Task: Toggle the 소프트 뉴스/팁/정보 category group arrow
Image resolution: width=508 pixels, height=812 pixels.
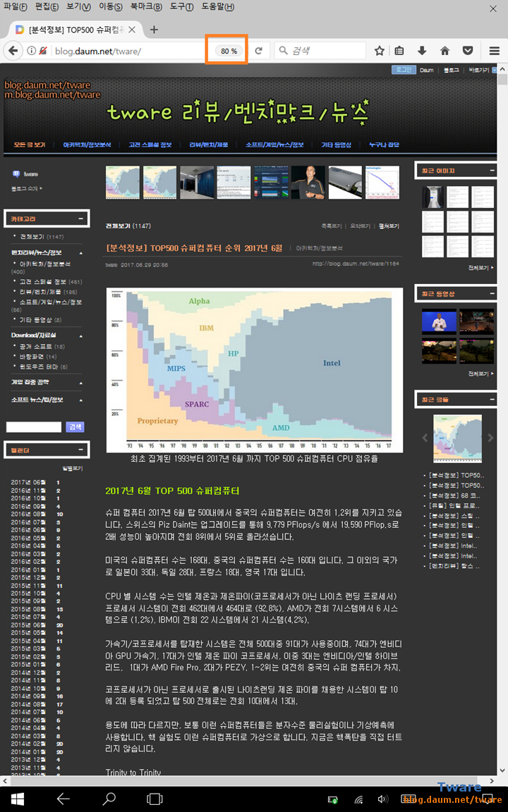Action: (81, 400)
